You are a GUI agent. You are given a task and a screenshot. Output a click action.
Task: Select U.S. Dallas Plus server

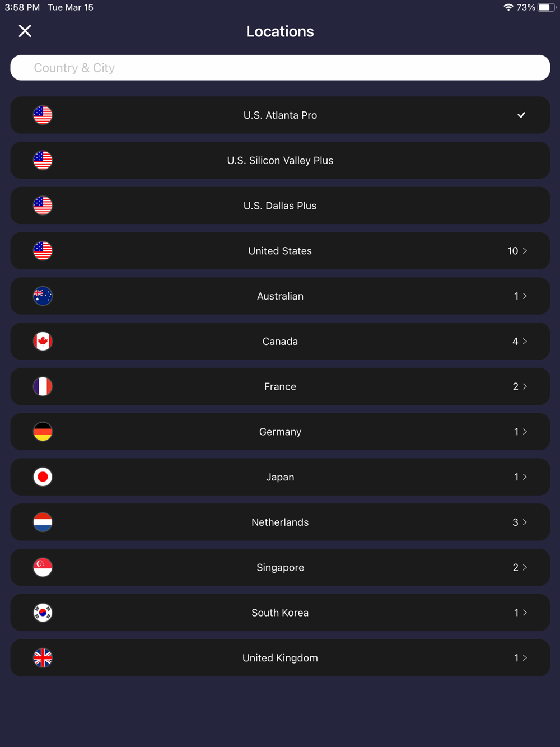click(x=280, y=206)
